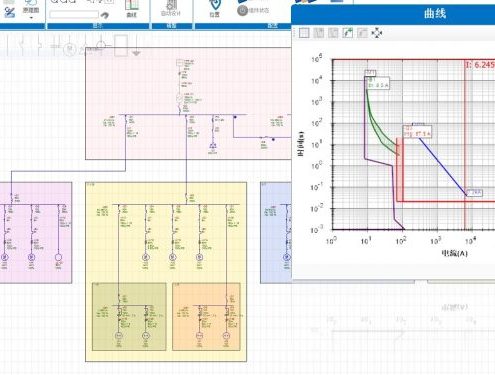Select the orange sub-board block
495x375 pixels.
(x=206, y=317)
